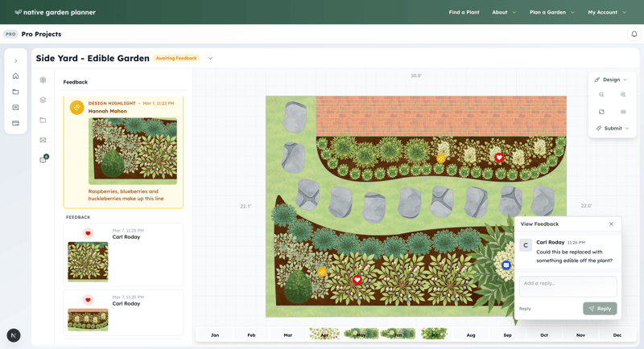The image size is (644, 349).
Task: Click the notification bell icon
Action: 634,35
